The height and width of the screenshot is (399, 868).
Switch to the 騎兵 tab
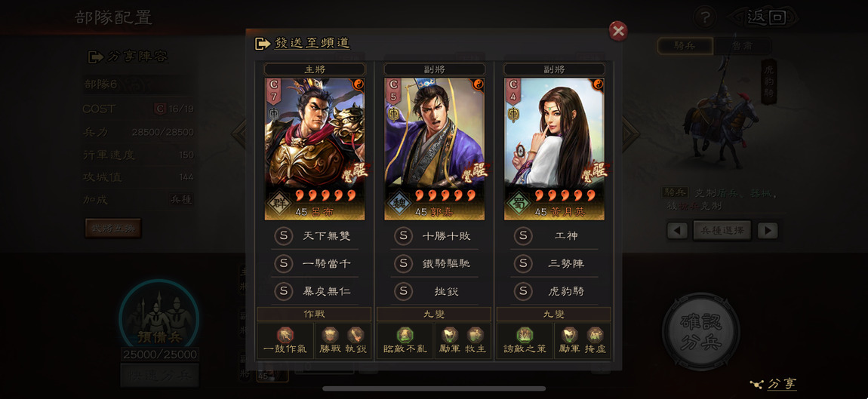685,46
